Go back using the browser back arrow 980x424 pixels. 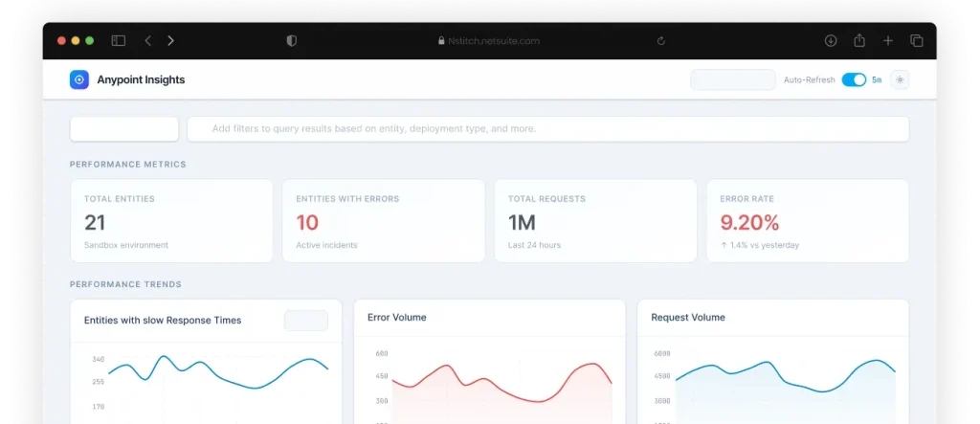(x=148, y=40)
